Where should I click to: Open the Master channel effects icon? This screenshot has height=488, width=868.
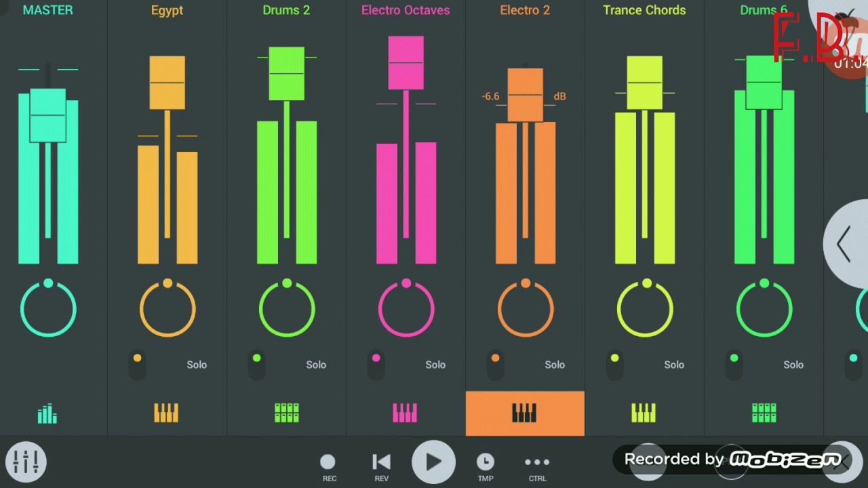[47, 413]
